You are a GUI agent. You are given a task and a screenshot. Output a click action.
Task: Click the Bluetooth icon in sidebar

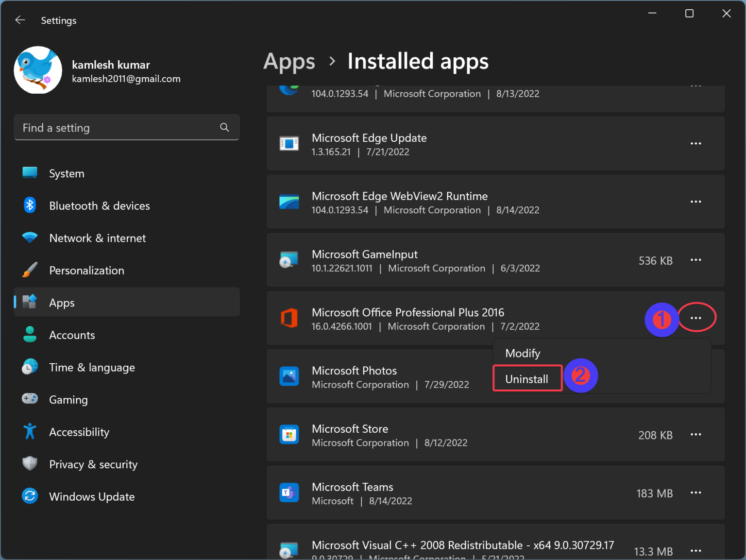30,205
